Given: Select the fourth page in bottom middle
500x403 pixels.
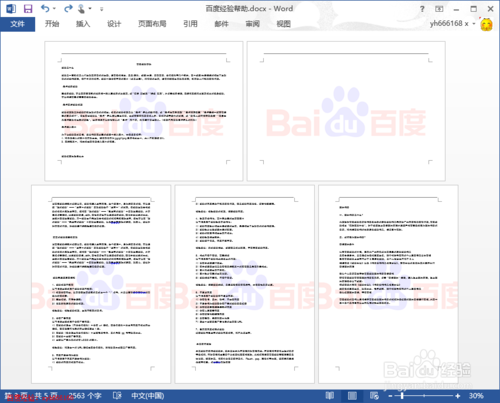Looking at the screenshot, I should tap(245, 284).
